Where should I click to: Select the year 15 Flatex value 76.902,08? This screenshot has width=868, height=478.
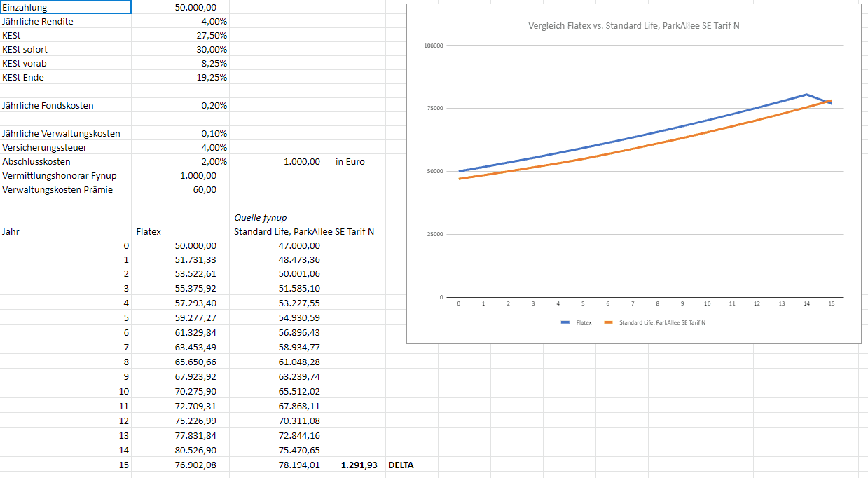coord(180,465)
